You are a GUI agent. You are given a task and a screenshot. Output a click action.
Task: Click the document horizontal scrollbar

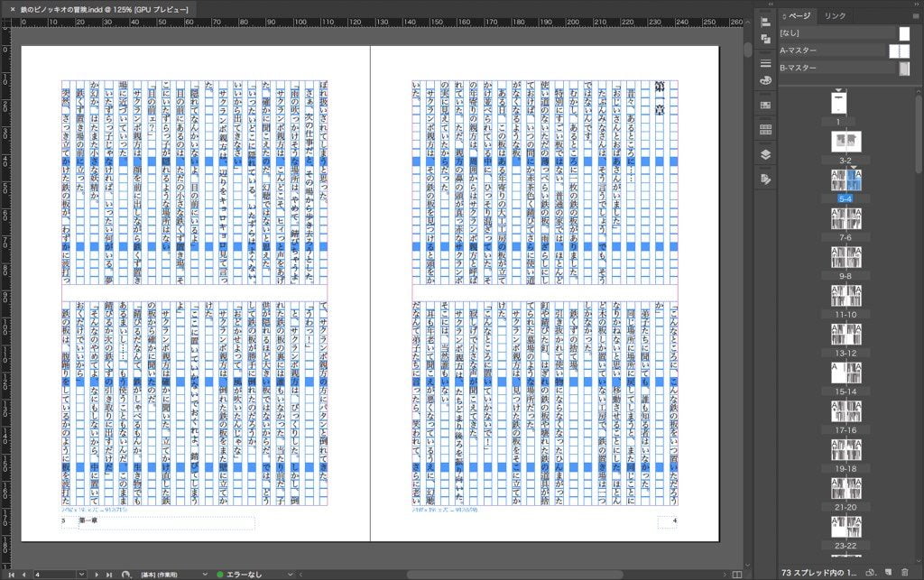point(514,574)
